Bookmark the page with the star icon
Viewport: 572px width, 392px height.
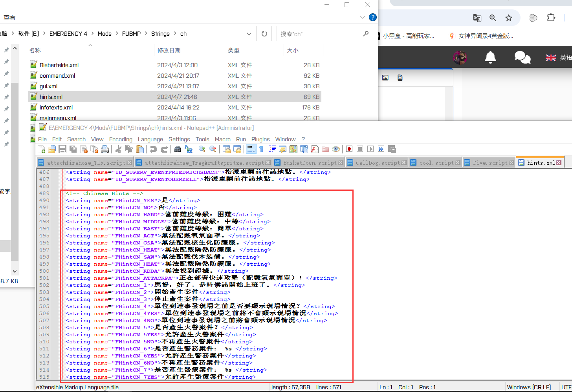click(509, 18)
